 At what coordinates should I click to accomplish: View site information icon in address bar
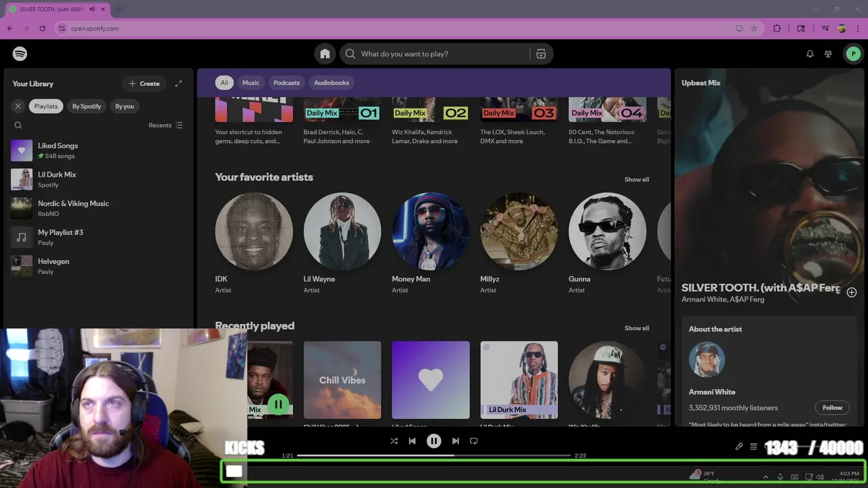tap(62, 28)
